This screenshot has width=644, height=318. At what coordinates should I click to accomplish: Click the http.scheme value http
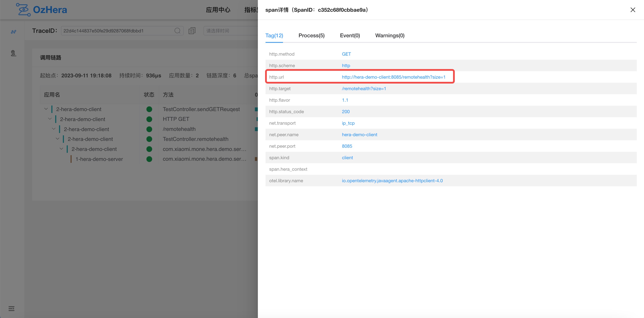coord(346,65)
